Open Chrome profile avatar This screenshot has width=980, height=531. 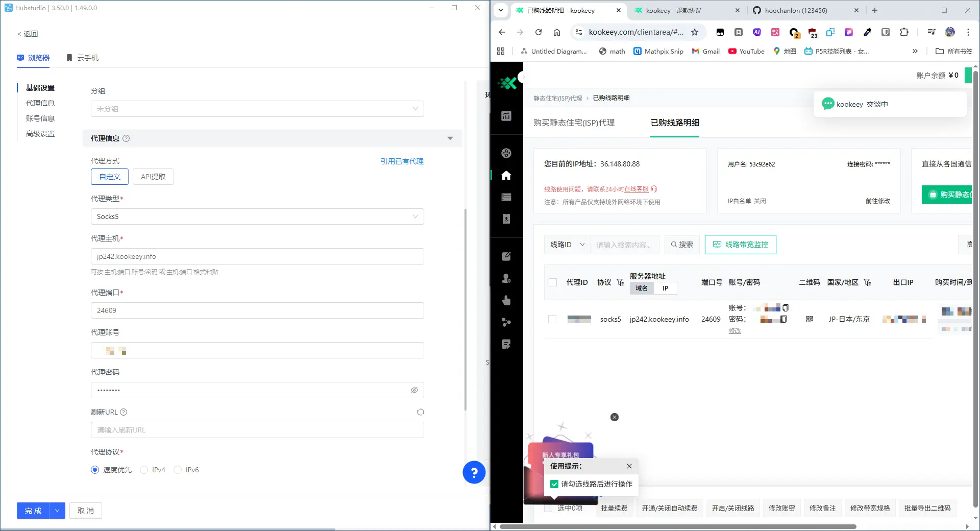coord(950,32)
